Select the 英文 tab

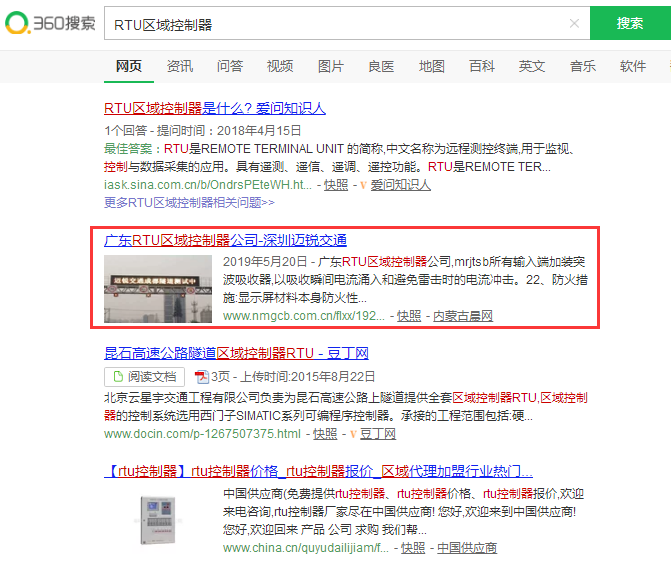pos(532,66)
